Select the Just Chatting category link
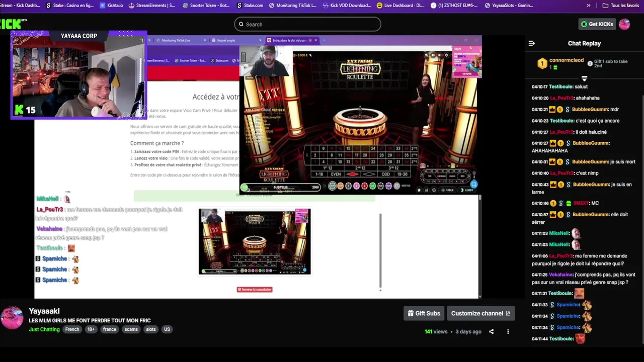This screenshot has height=362, width=644. (x=44, y=329)
